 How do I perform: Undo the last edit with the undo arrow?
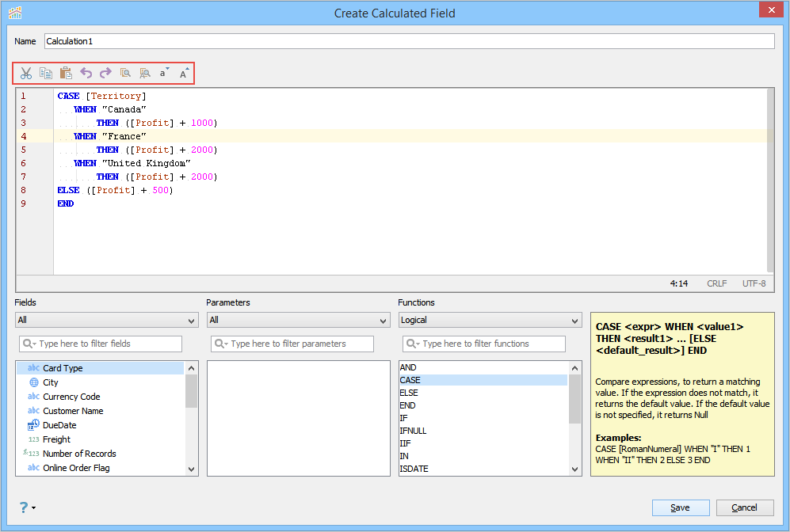click(x=86, y=74)
